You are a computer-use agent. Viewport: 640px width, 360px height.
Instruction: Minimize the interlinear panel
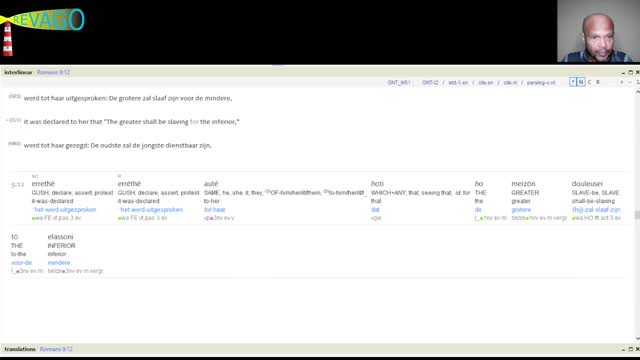[x=623, y=72]
